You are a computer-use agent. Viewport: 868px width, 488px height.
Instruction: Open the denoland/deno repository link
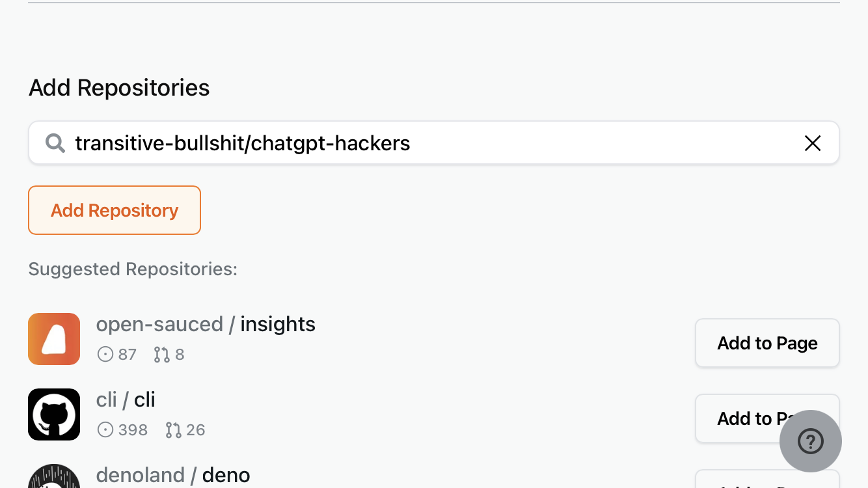click(173, 475)
